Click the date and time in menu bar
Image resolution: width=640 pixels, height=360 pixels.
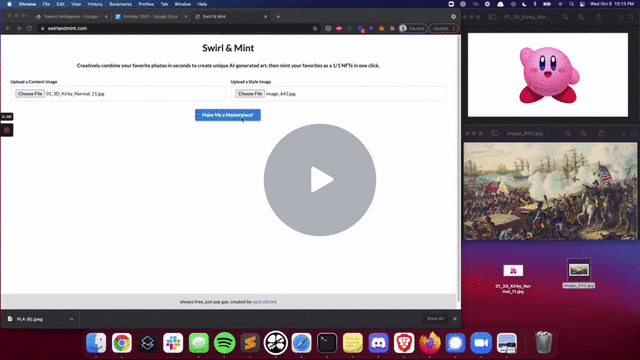coord(612,4)
